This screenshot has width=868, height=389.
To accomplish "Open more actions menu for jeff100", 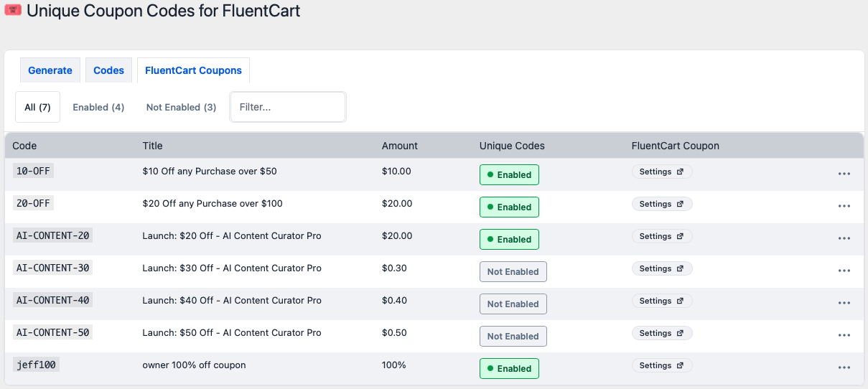I will [844, 367].
